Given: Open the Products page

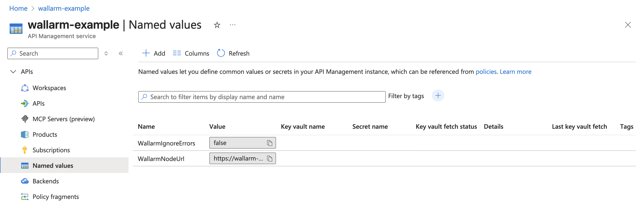Looking at the screenshot, I should click(x=45, y=135).
